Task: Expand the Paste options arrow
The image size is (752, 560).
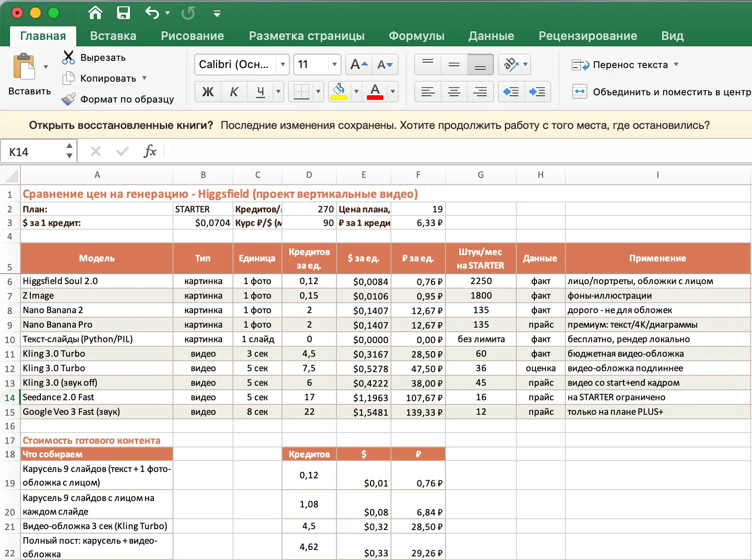Action: [x=46, y=67]
